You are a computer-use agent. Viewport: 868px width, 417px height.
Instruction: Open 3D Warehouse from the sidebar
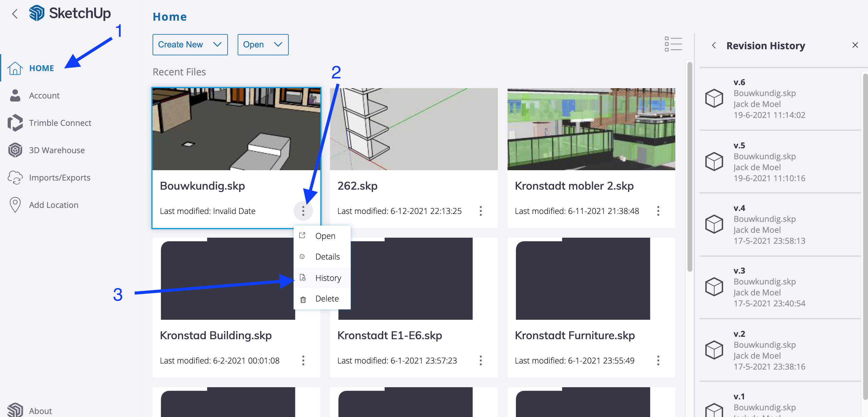pyautogui.click(x=56, y=150)
